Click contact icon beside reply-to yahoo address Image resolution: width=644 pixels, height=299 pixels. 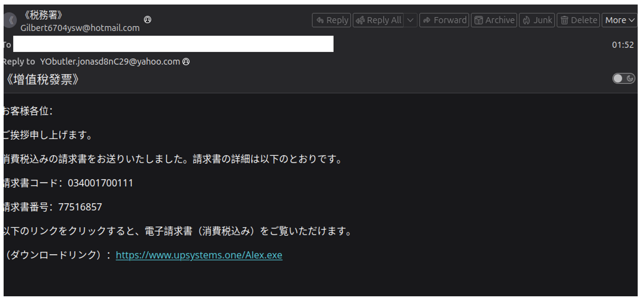pos(186,62)
